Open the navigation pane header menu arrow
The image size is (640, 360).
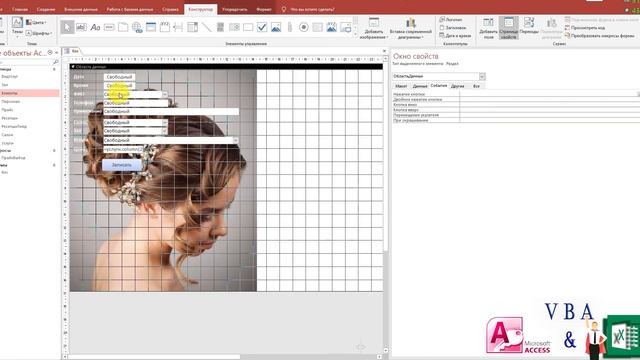pyautogui.click(x=50, y=53)
